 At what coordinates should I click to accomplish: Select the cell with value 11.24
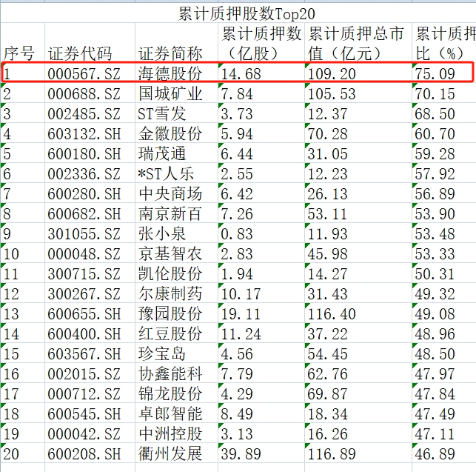[x=261, y=333]
